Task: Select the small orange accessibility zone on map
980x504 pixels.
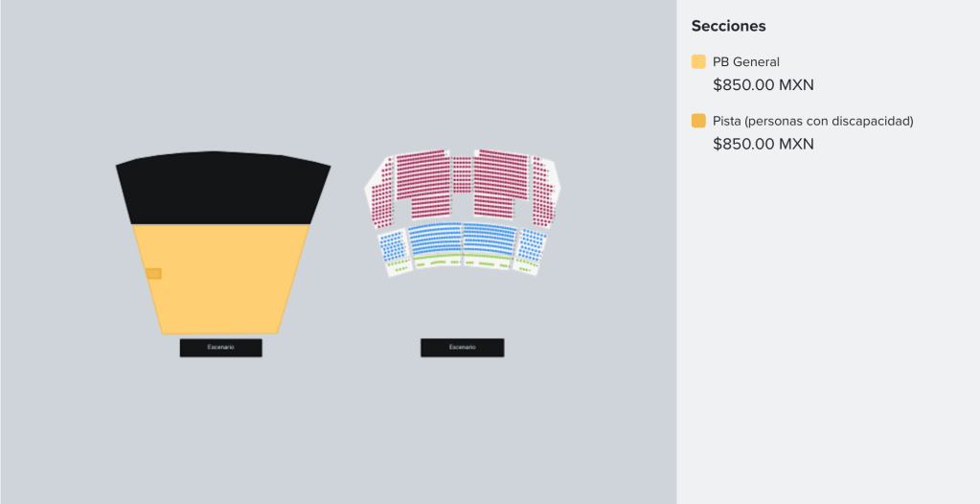Action: point(153,274)
